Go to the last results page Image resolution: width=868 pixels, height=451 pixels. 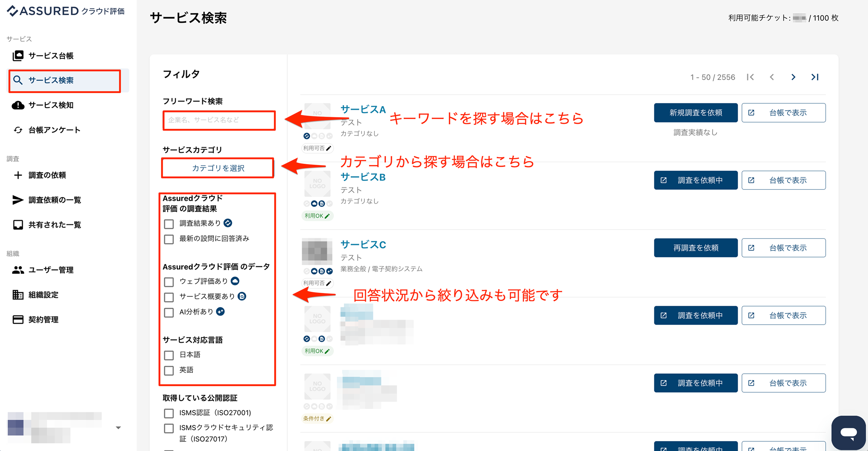[x=815, y=77]
